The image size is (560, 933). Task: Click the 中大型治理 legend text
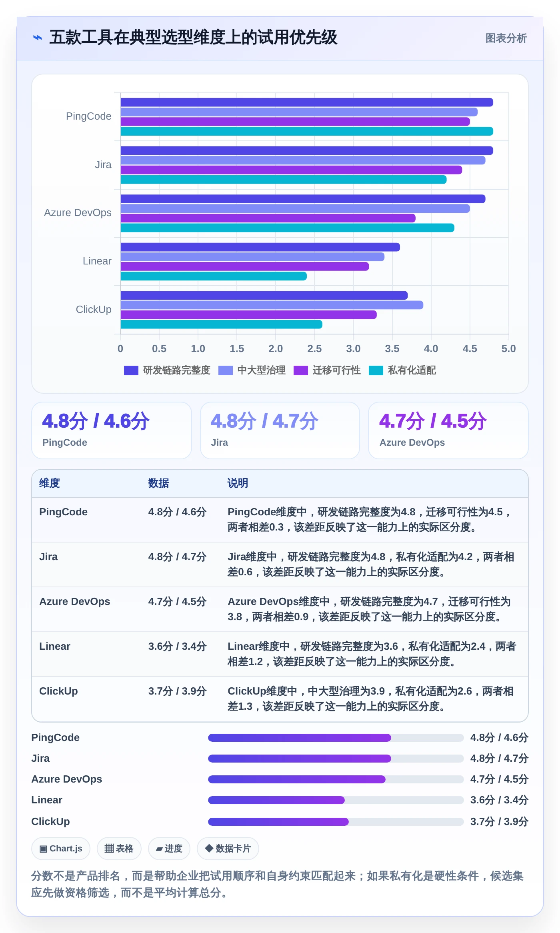coord(262,370)
